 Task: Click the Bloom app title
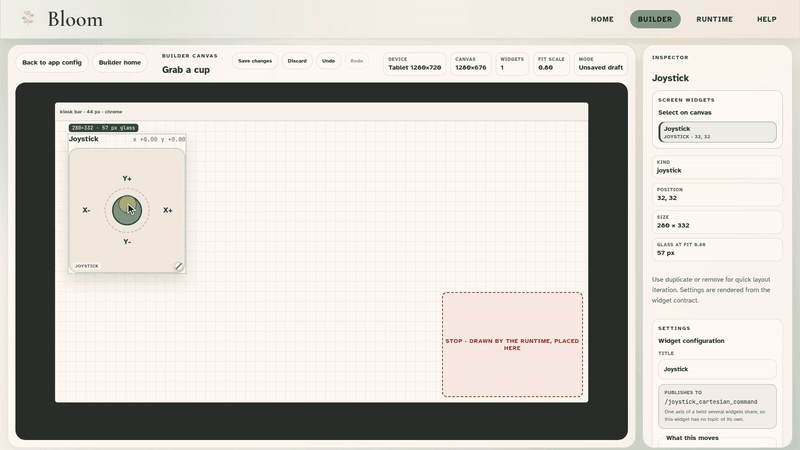tap(75, 19)
